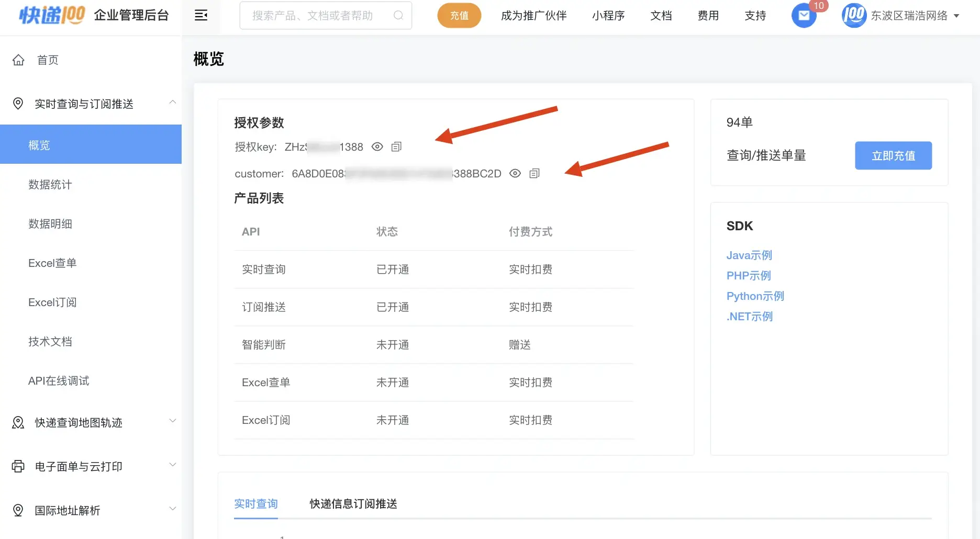Click the 快递100 logo
The height and width of the screenshot is (539, 980).
[x=52, y=15]
